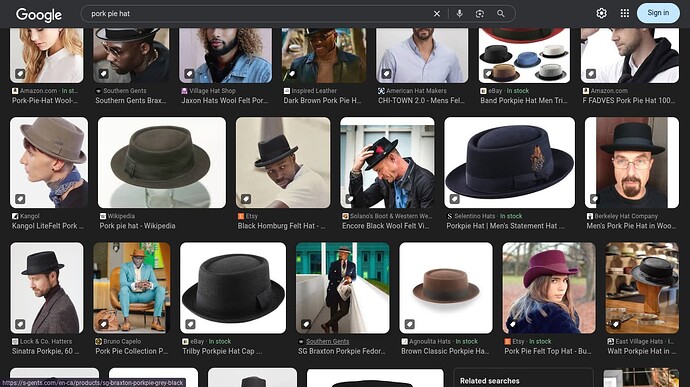Open search by image lens icon
Screen dimensions: 690x387
[480, 14]
